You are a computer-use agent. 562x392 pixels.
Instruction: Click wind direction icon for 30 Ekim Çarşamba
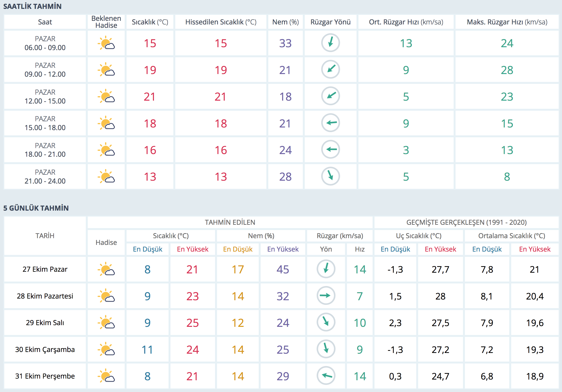326,349
